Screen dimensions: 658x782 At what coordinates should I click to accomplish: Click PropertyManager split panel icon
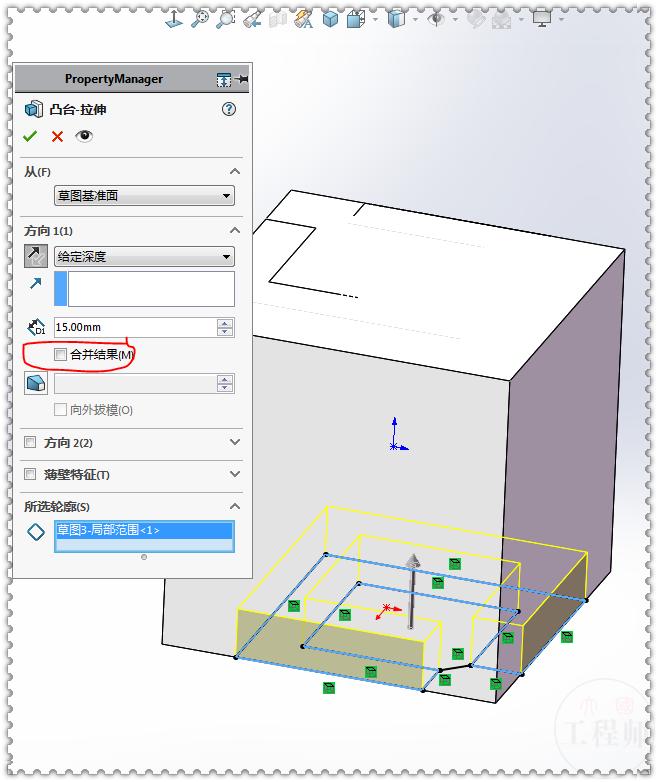(x=224, y=79)
